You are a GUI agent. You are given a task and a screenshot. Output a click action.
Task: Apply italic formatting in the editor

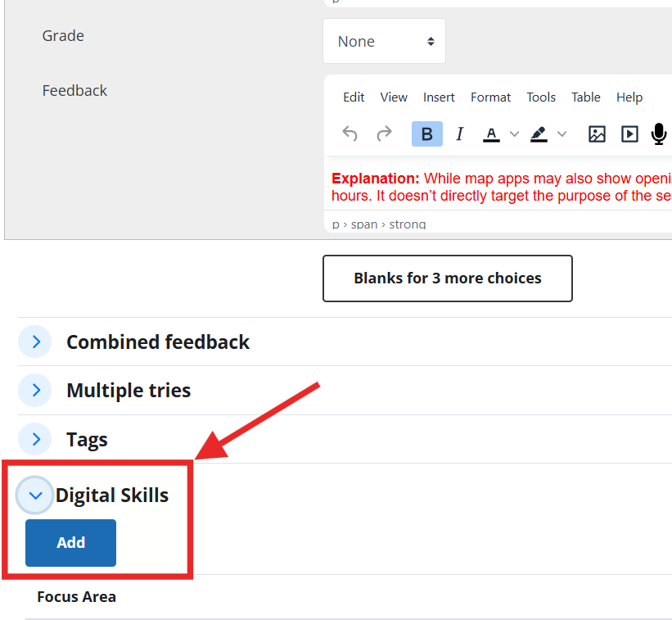[459, 134]
